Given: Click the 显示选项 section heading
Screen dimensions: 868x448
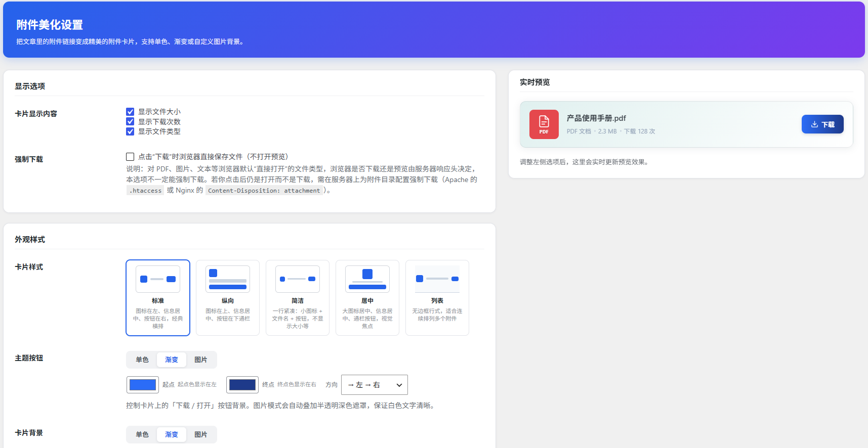Looking at the screenshot, I should pyautogui.click(x=30, y=86).
